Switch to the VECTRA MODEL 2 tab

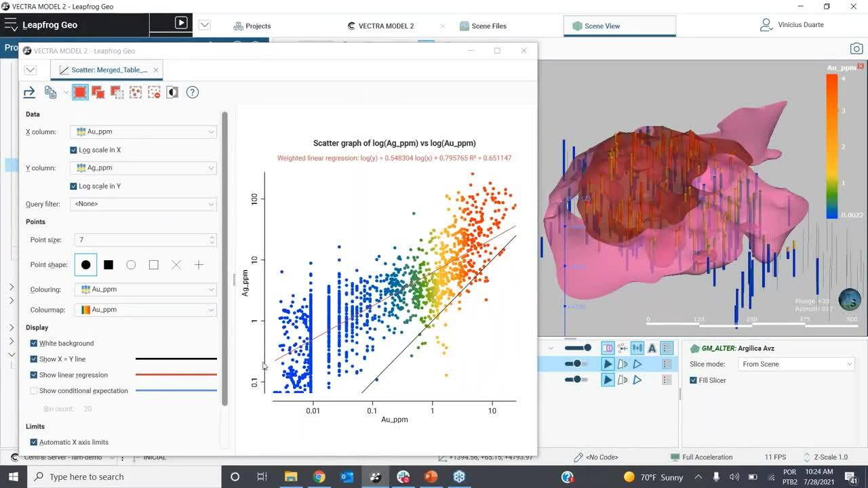pyautogui.click(x=380, y=26)
